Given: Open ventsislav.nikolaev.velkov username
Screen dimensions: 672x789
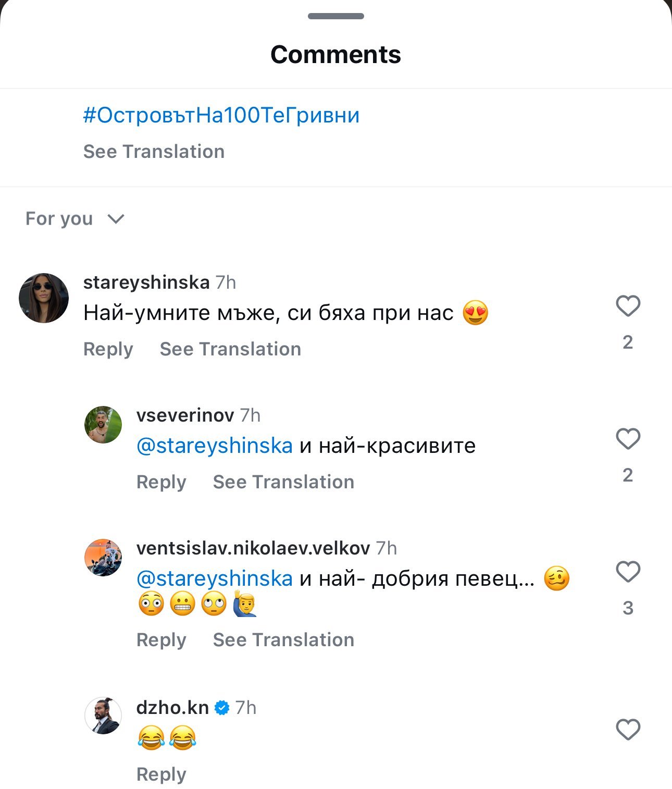Looking at the screenshot, I should point(253,548).
